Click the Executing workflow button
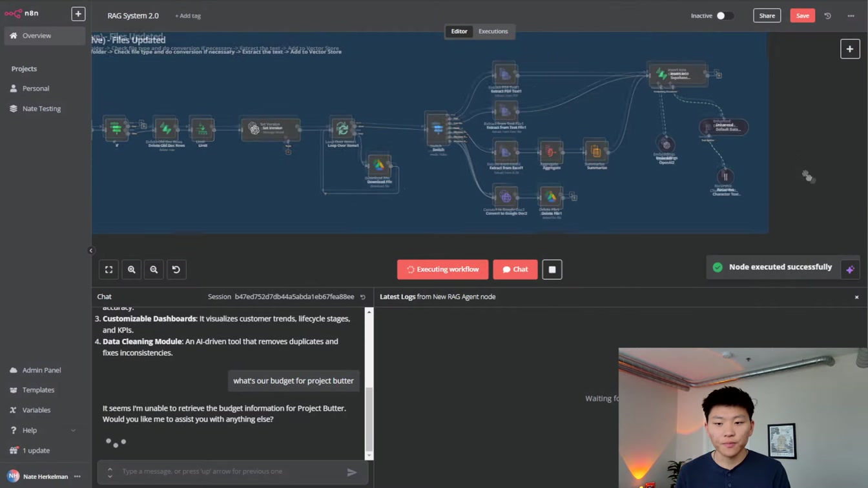Screen dimensions: 868x488 (442, 270)
